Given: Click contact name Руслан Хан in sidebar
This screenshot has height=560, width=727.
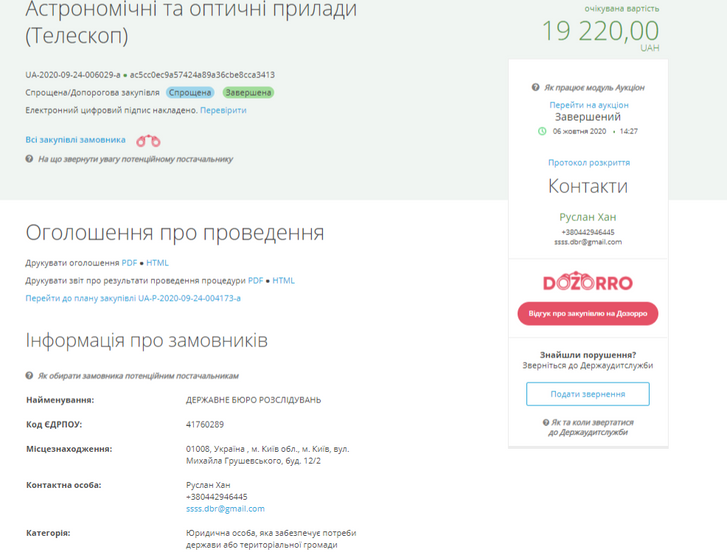Looking at the screenshot, I should [x=588, y=217].
